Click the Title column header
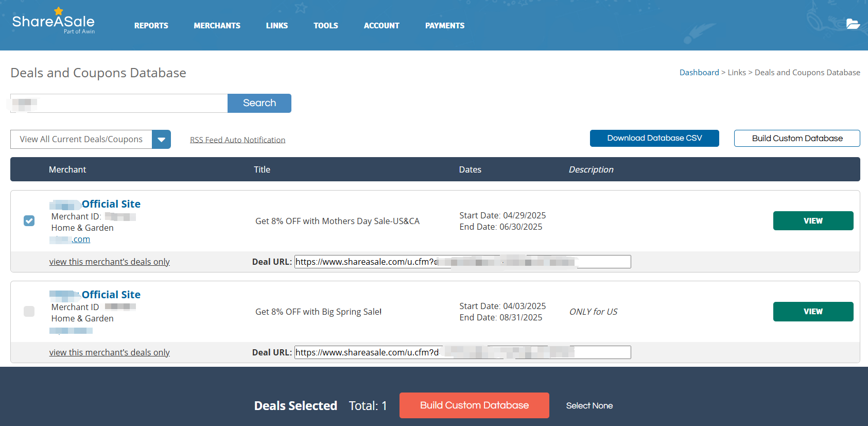Image resolution: width=868 pixels, height=426 pixels. pos(262,169)
